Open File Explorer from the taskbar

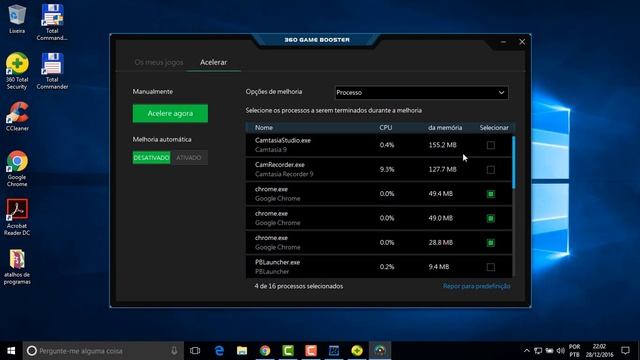tap(242, 351)
